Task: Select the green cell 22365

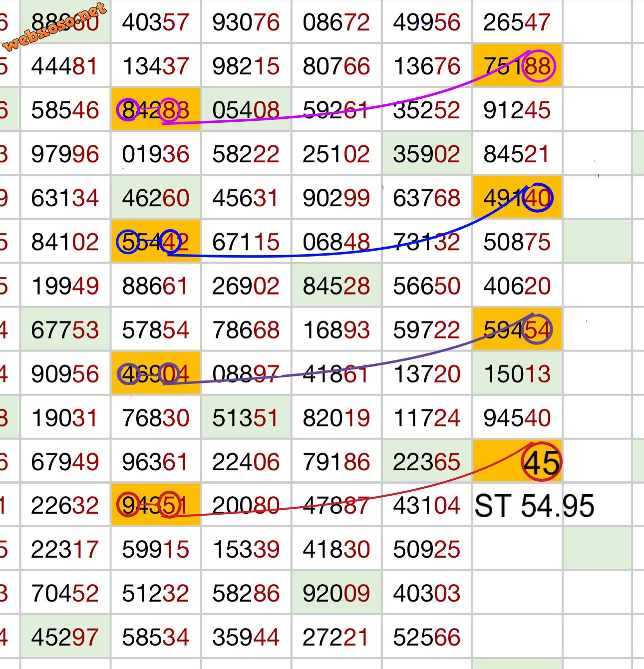Action: (427, 461)
